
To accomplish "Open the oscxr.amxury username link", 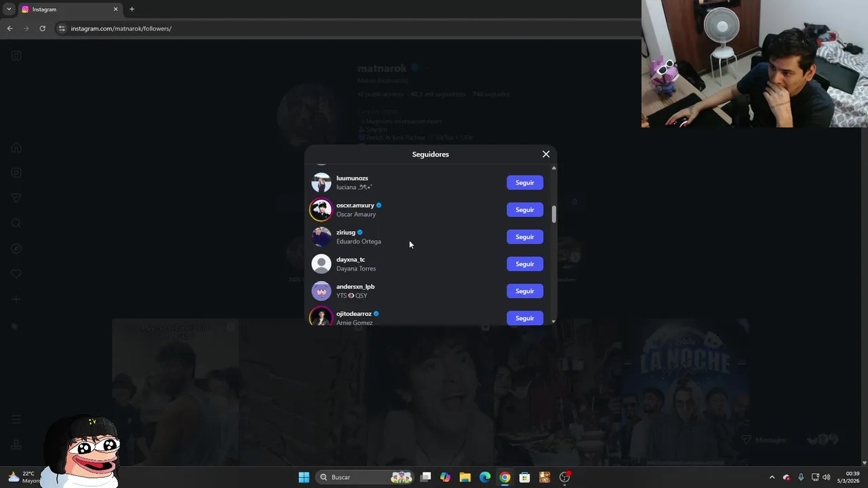I will (355, 205).
